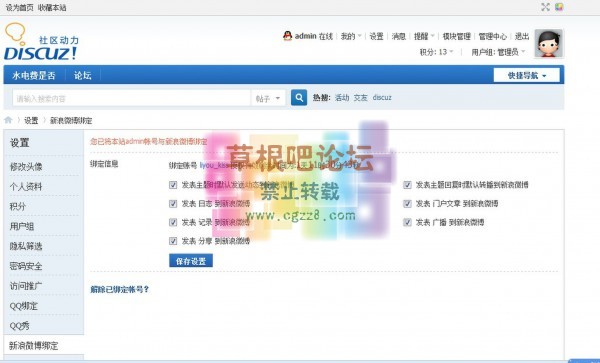Toggle the 发表 日志 到新浪微博 checkbox
The height and width of the screenshot is (363, 600).
point(173,203)
